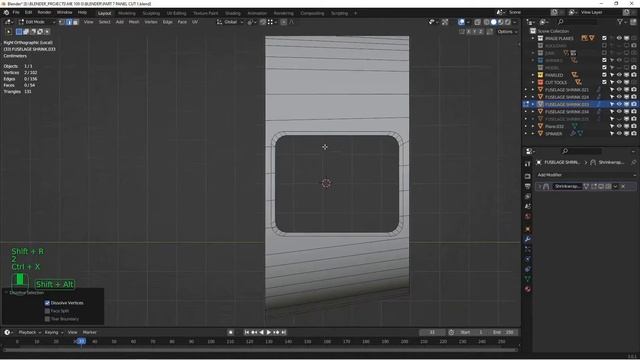Open Render menu
The width and height of the screenshot is (640, 360).
[x=44, y=13]
